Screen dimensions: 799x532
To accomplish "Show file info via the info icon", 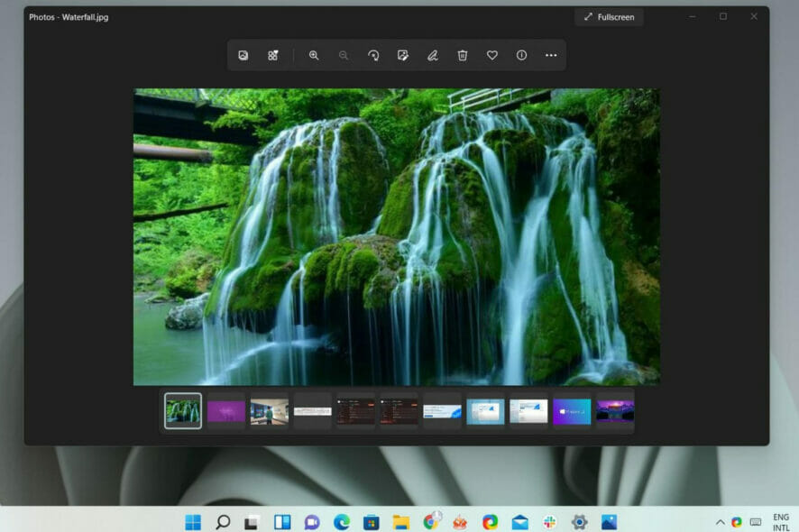I will 521,55.
